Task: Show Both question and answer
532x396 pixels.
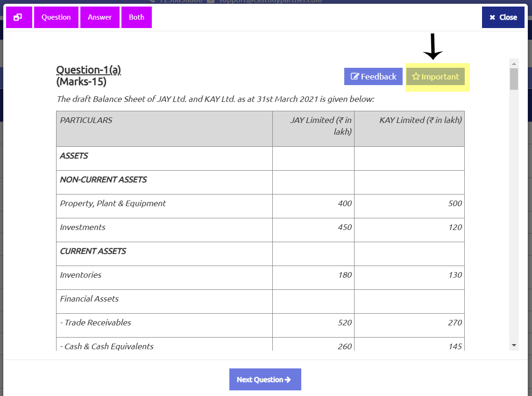Action: tap(136, 17)
